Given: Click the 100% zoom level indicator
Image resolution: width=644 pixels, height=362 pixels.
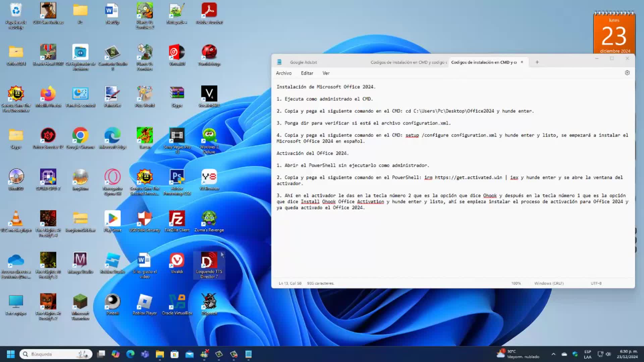Looking at the screenshot, I should pos(516,283).
